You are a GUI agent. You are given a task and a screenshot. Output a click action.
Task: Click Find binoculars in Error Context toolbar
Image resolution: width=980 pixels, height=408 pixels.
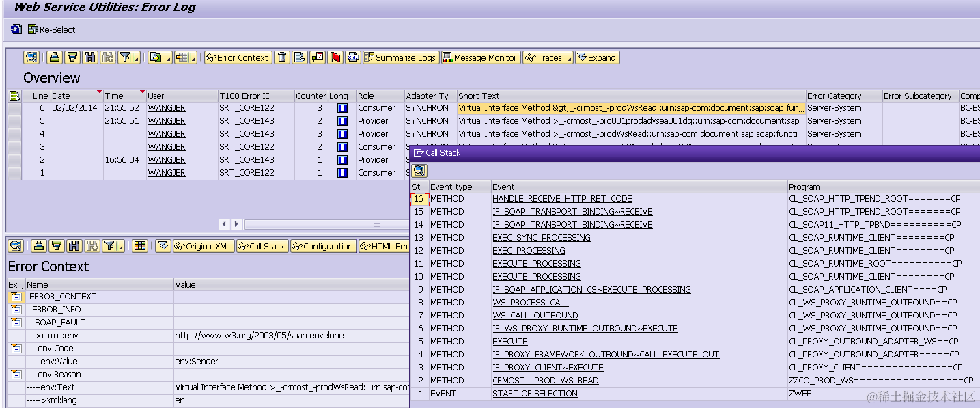[x=74, y=246]
